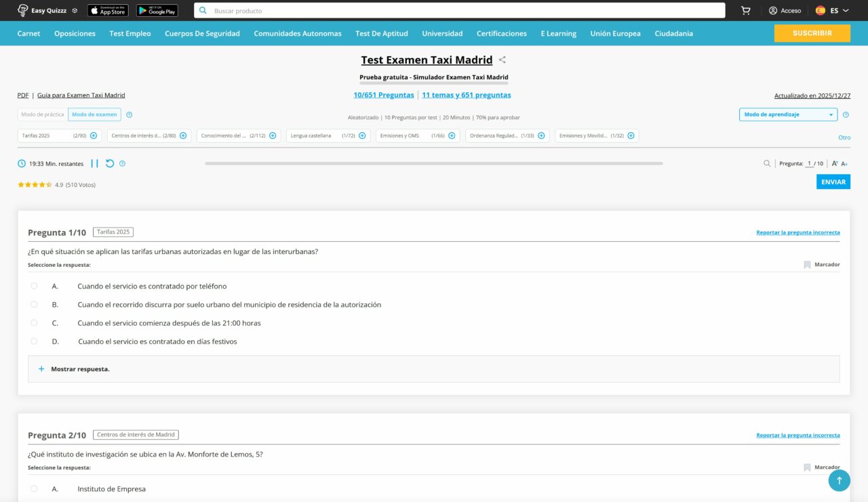Expand the ES language selector
The height and width of the screenshot is (502, 868).
pyautogui.click(x=832, y=11)
